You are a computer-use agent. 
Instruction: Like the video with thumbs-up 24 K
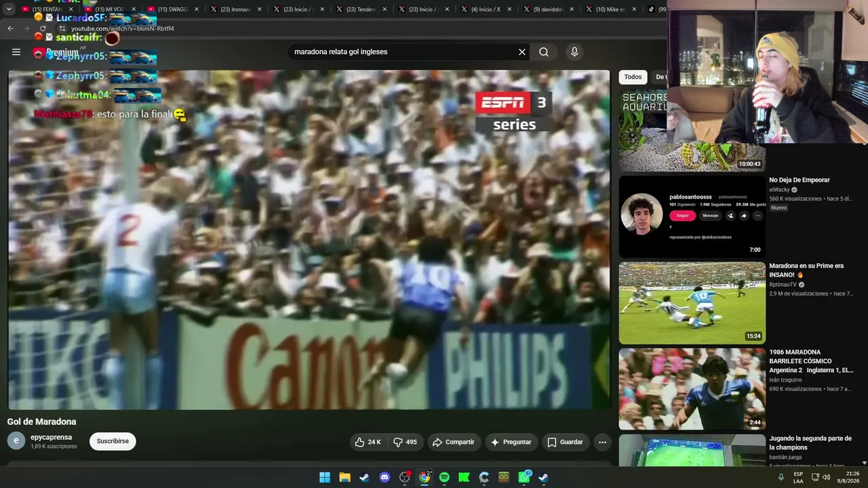pos(368,442)
